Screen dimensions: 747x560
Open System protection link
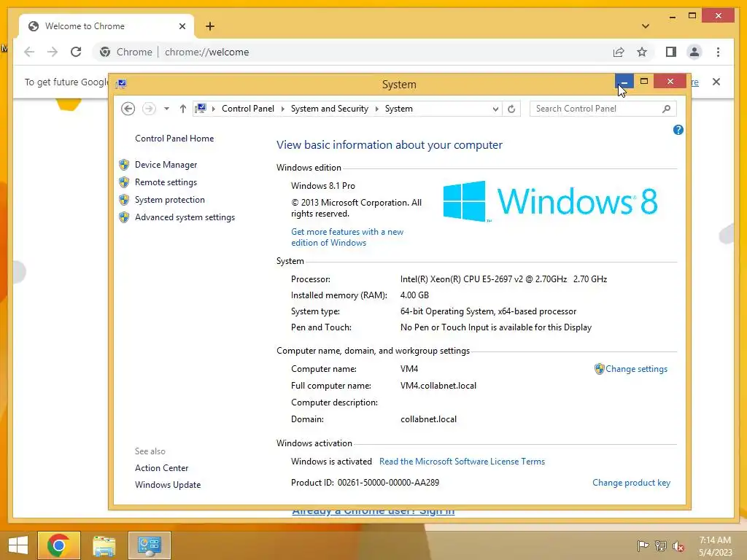[x=169, y=200]
